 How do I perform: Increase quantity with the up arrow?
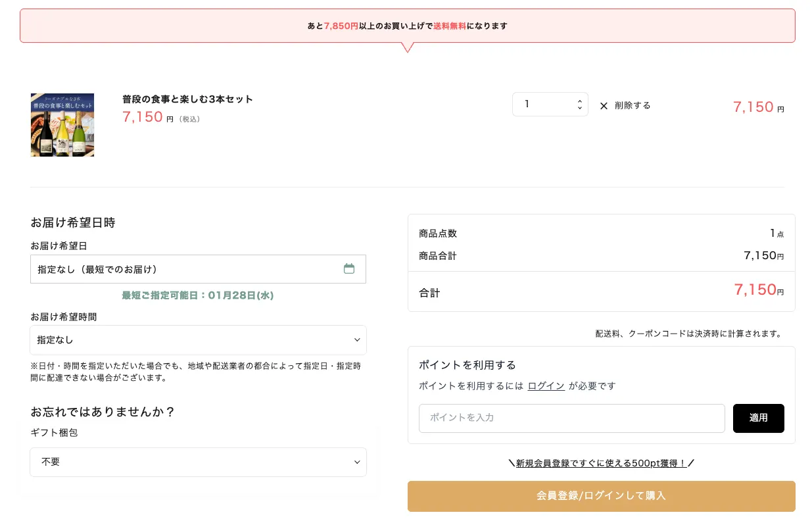(x=579, y=101)
